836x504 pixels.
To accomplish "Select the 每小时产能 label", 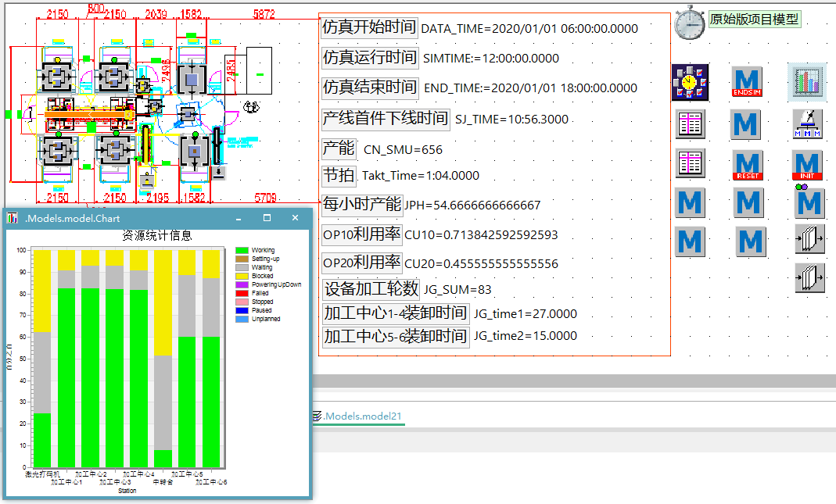I will [x=361, y=205].
